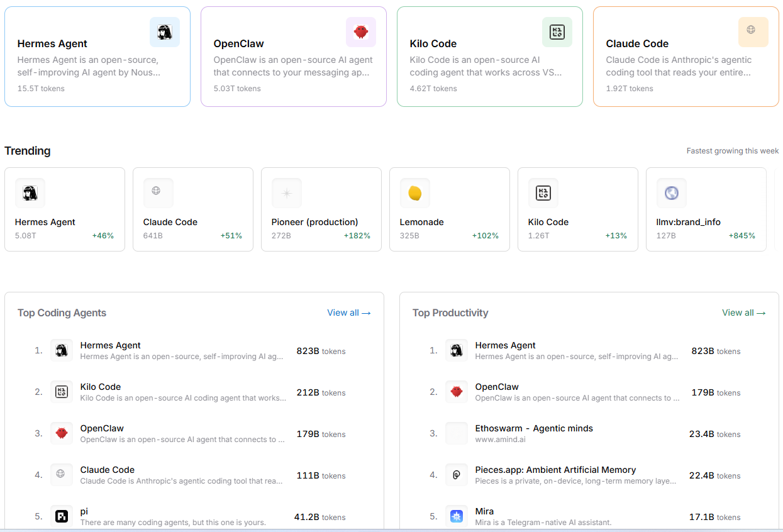Image resolution: width=783 pixels, height=532 pixels.
Task: Select Pioneer (production) name in Trending
Action: click(315, 222)
